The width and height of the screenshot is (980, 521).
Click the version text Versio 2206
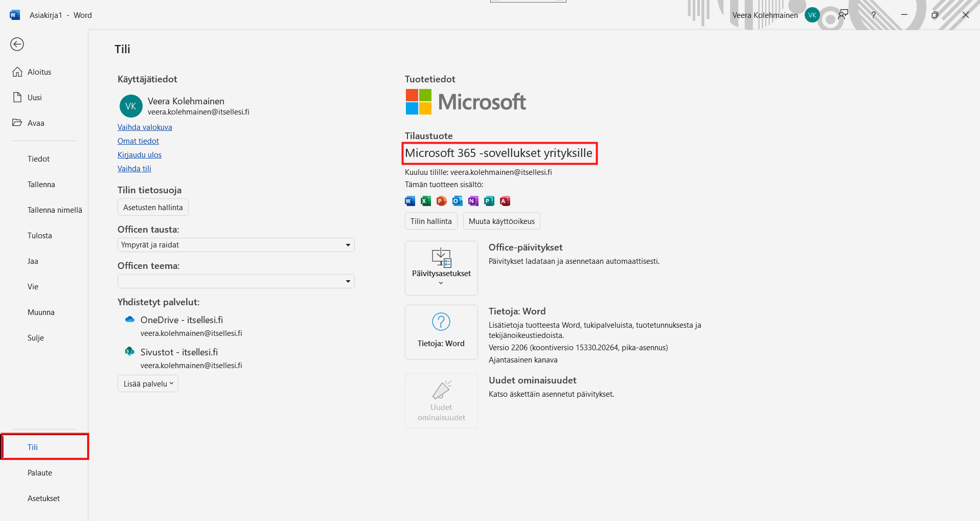(x=578, y=348)
